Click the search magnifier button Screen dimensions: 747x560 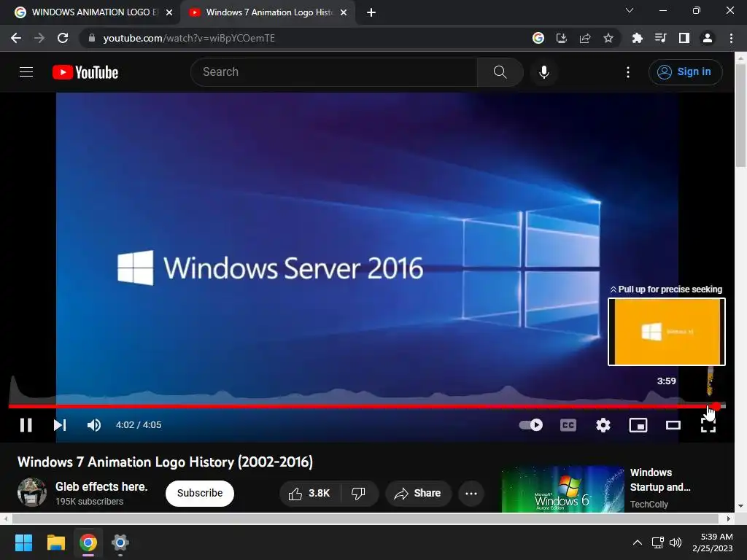(x=500, y=72)
